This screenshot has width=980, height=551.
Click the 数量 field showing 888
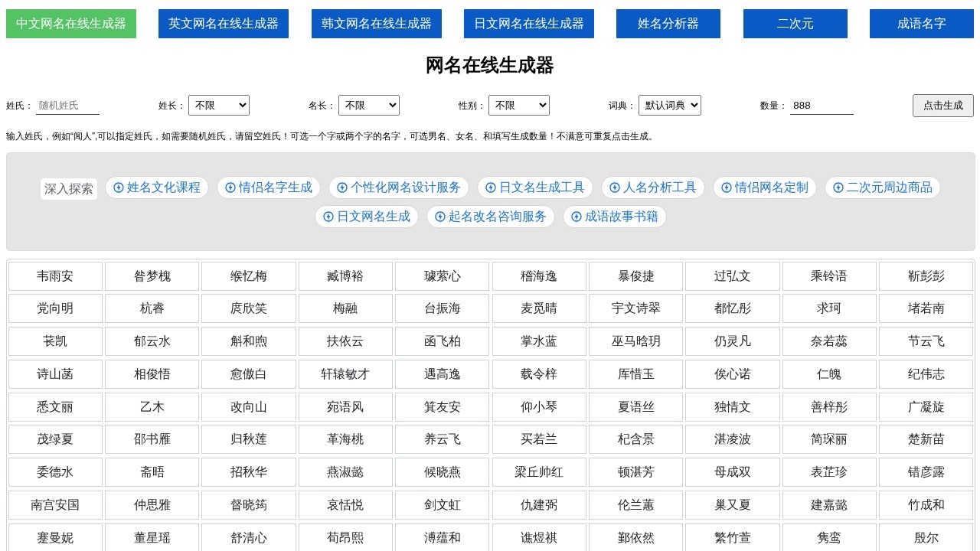822,105
